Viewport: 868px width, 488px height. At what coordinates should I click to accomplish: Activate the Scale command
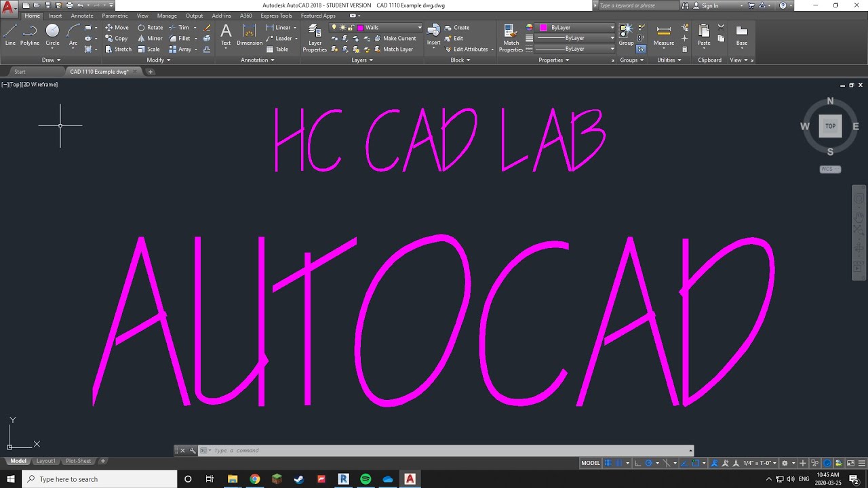click(x=149, y=49)
